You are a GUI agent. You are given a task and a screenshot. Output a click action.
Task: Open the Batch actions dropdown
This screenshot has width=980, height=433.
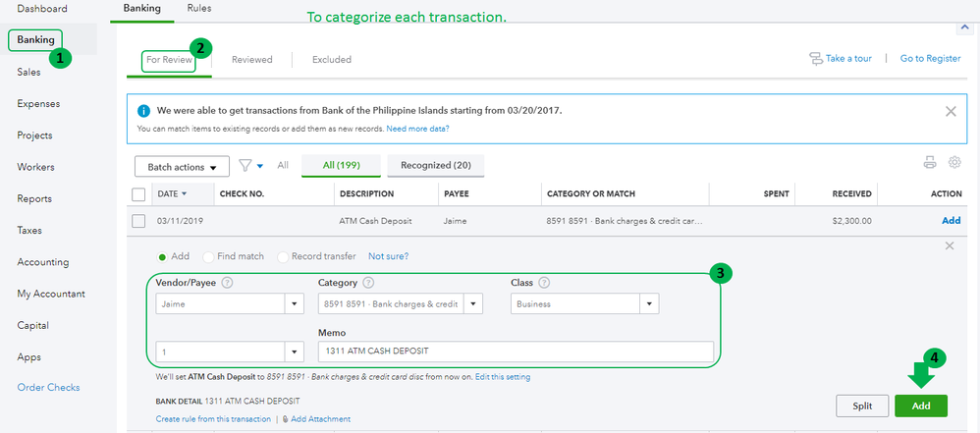tap(182, 167)
